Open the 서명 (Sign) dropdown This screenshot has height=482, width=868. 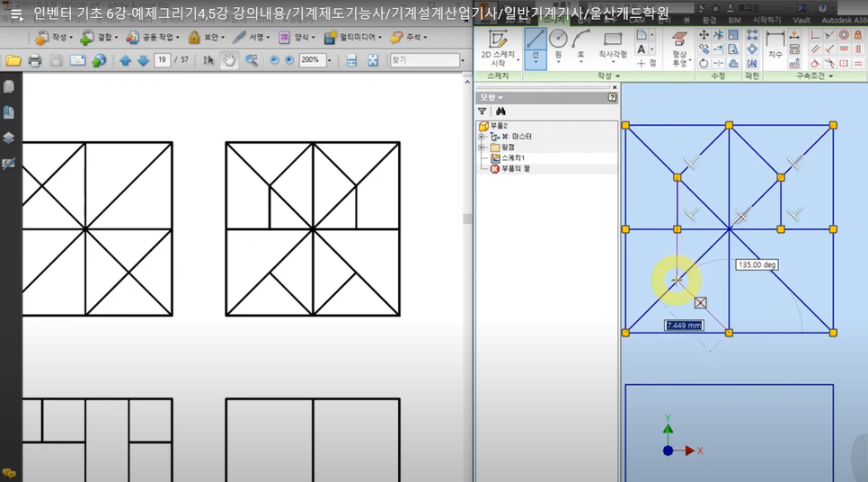tap(251, 37)
